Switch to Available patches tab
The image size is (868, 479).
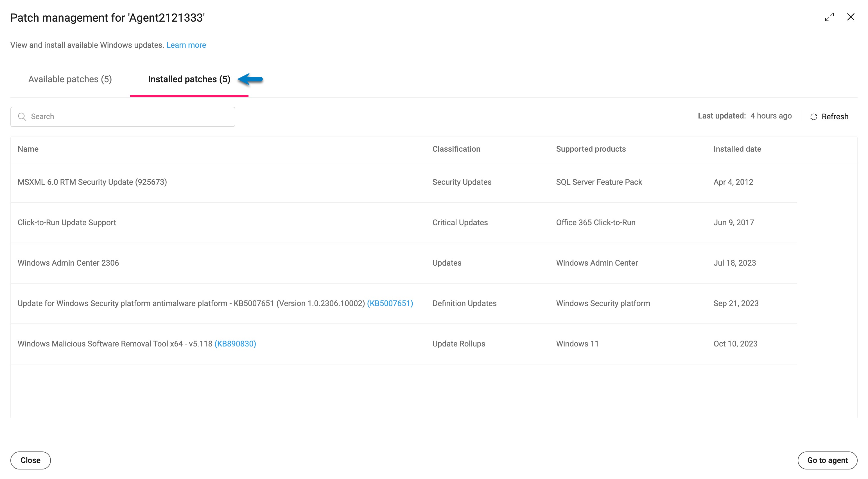(70, 79)
